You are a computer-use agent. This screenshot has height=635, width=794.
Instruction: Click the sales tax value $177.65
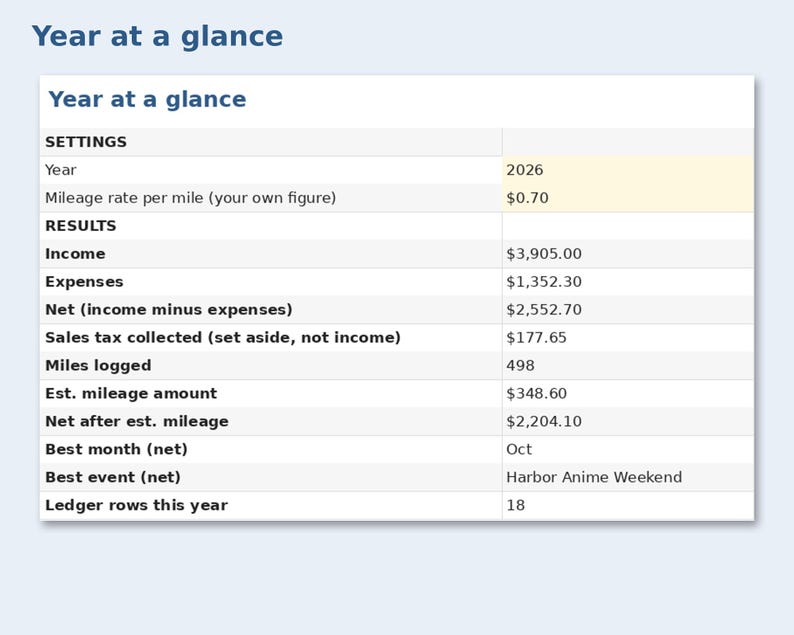(536, 337)
